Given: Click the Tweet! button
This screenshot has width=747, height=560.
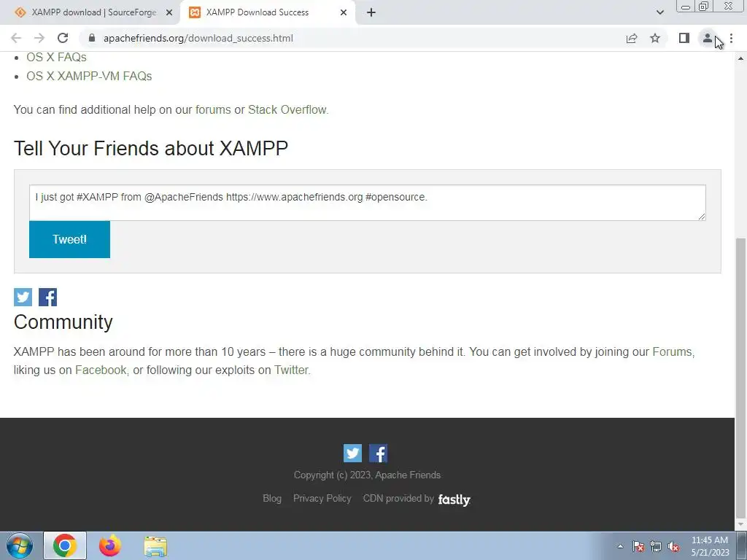Looking at the screenshot, I should click(x=69, y=239).
